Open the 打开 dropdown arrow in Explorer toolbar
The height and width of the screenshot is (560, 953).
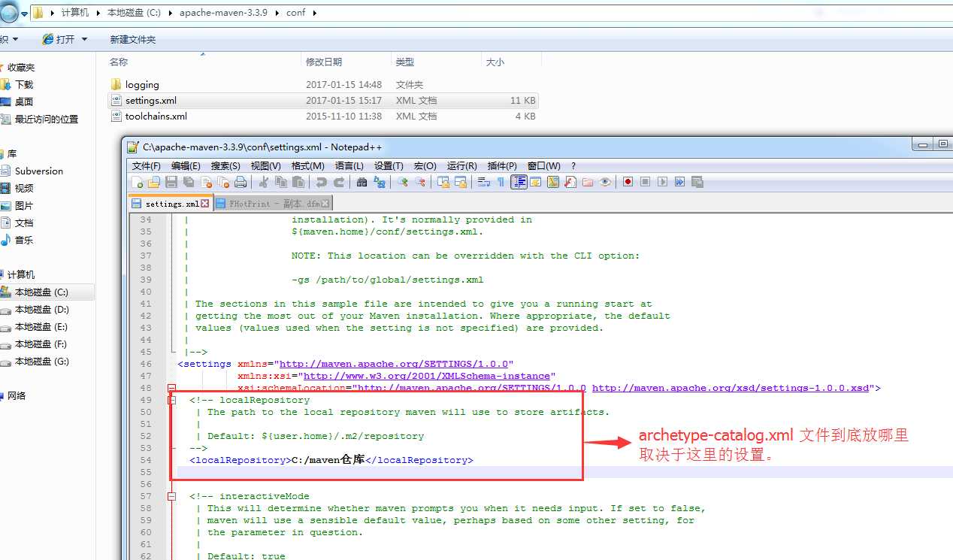[x=84, y=39]
